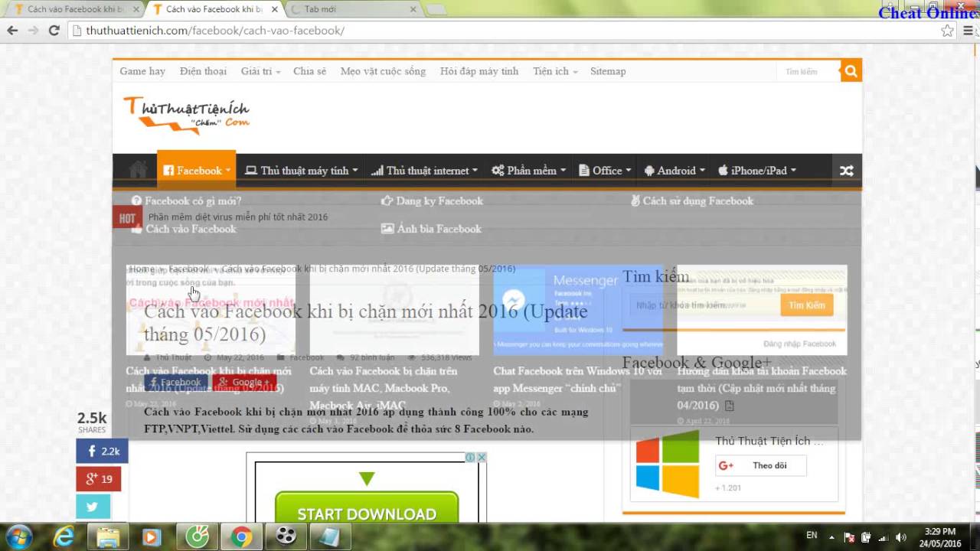This screenshot has height=551, width=980.
Task: Launch Internet Explorer from the taskbar
Action: pyautogui.click(x=64, y=536)
